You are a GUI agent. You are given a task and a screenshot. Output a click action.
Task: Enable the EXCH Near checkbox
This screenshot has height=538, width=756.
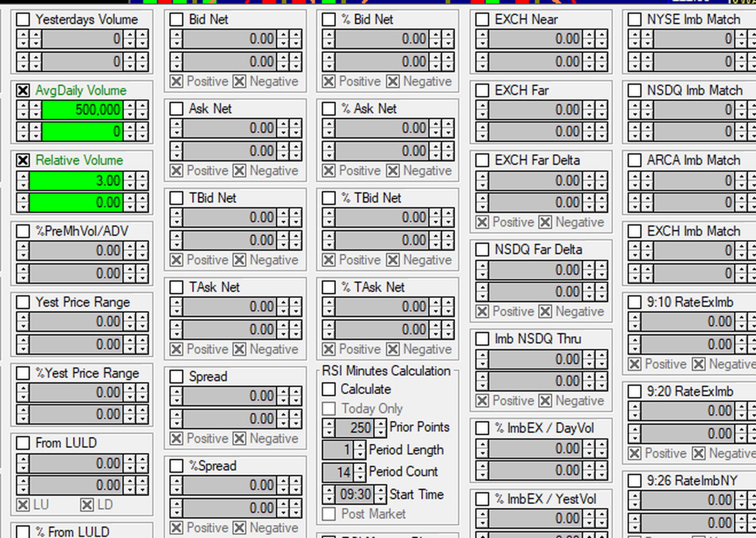[482, 19]
